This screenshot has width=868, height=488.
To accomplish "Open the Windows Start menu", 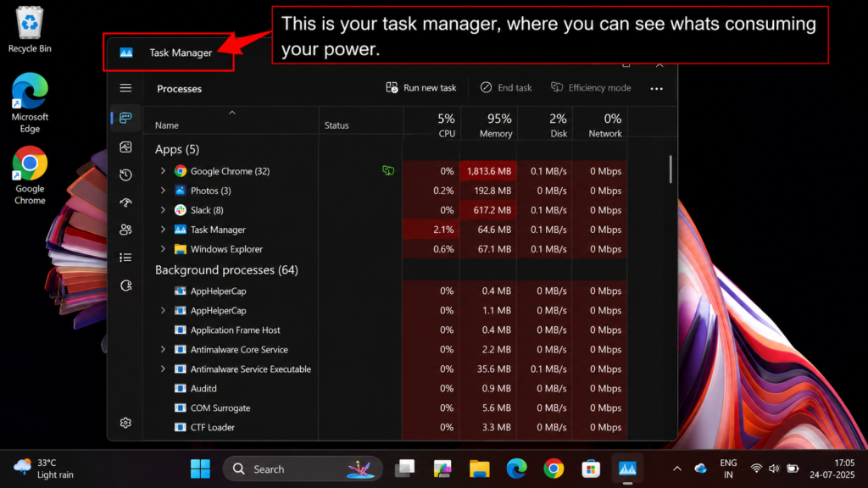I will click(200, 469).
